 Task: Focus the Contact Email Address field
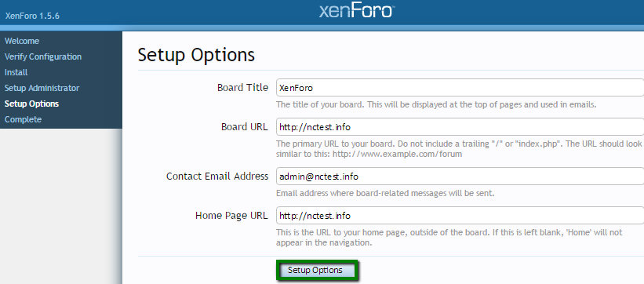(460, 176)
